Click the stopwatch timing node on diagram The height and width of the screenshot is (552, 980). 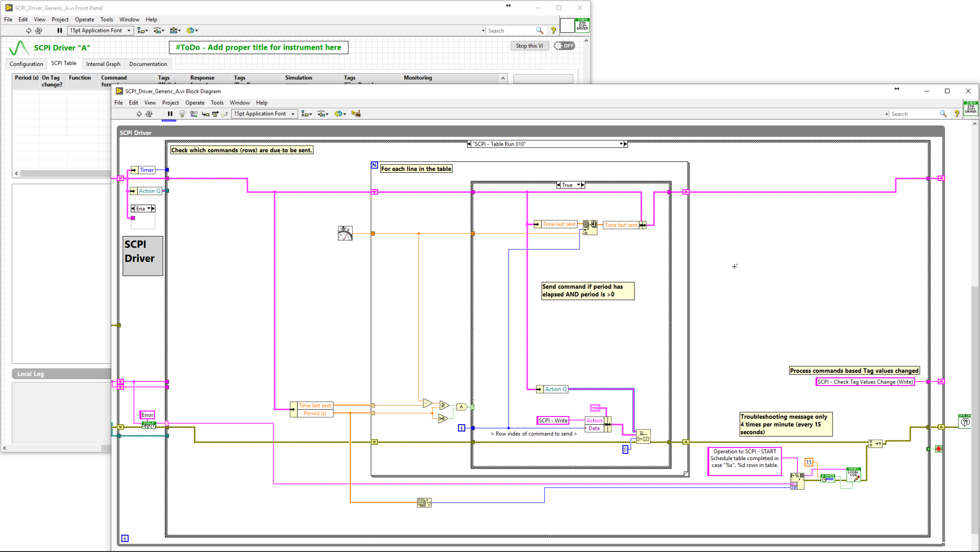[345, 233]
